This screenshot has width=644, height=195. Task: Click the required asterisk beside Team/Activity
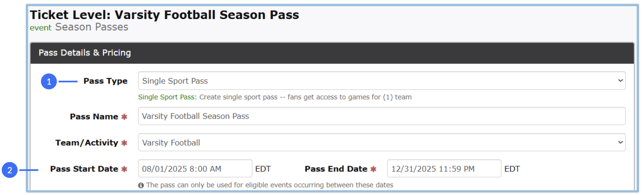click(x=124, y=143)
